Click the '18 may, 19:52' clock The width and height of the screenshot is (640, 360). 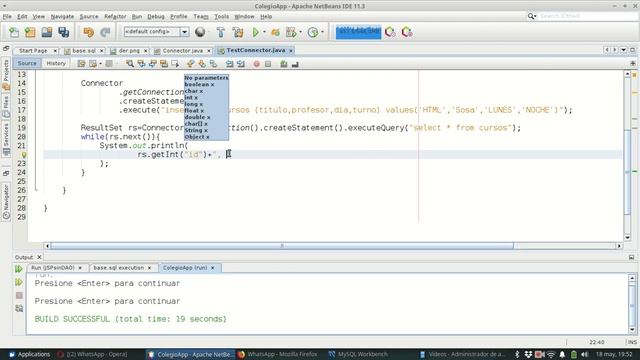614,354
